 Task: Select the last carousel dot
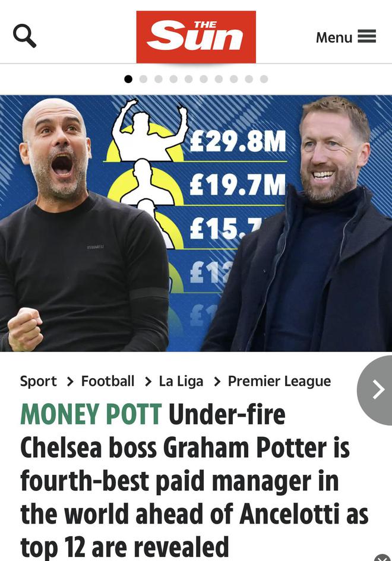pos(264,79)
